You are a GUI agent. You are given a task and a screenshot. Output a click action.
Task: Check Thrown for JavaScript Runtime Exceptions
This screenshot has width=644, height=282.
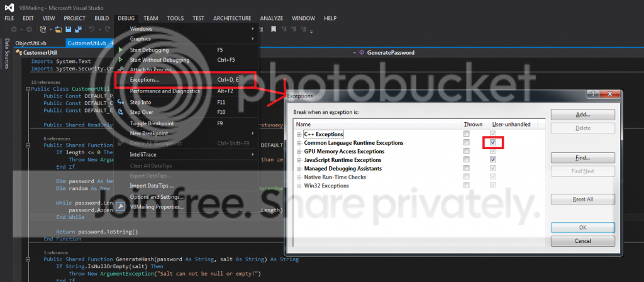(x=466, y=159)
